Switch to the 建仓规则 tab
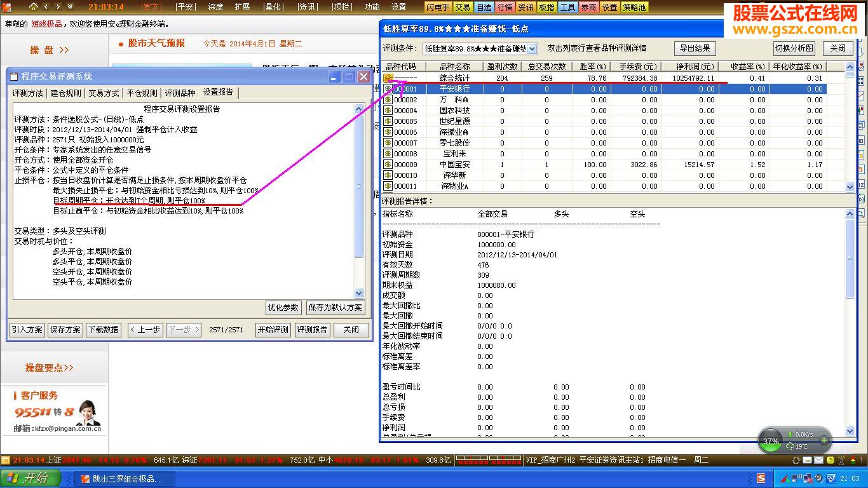 66,93
